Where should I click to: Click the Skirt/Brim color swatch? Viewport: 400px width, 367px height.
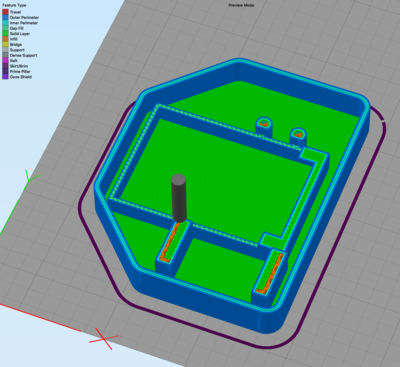5,66
